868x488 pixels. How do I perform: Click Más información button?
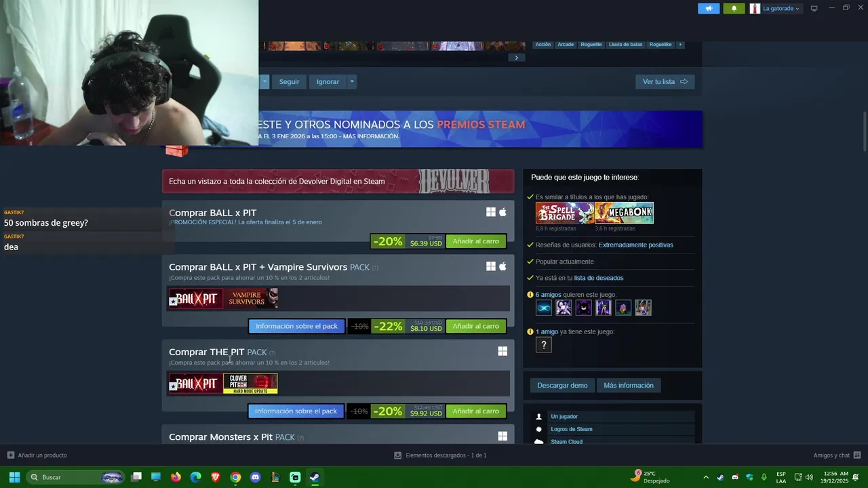click(629, 385)
